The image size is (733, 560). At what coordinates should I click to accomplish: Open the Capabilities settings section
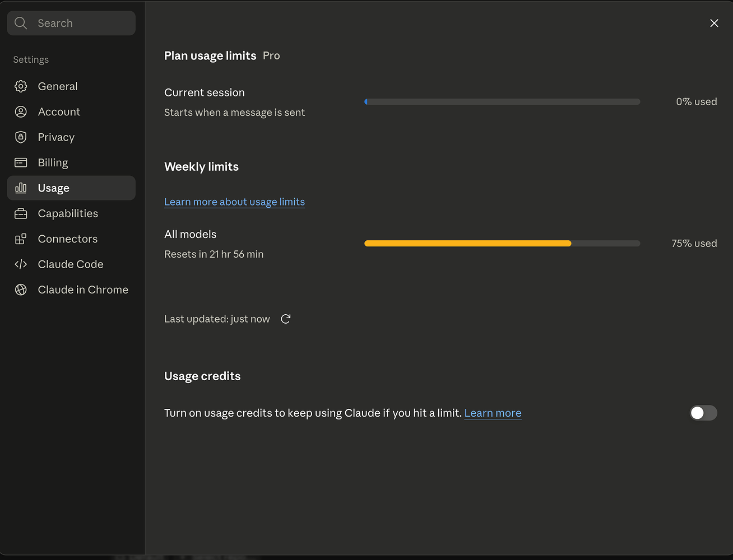(71, 213)
